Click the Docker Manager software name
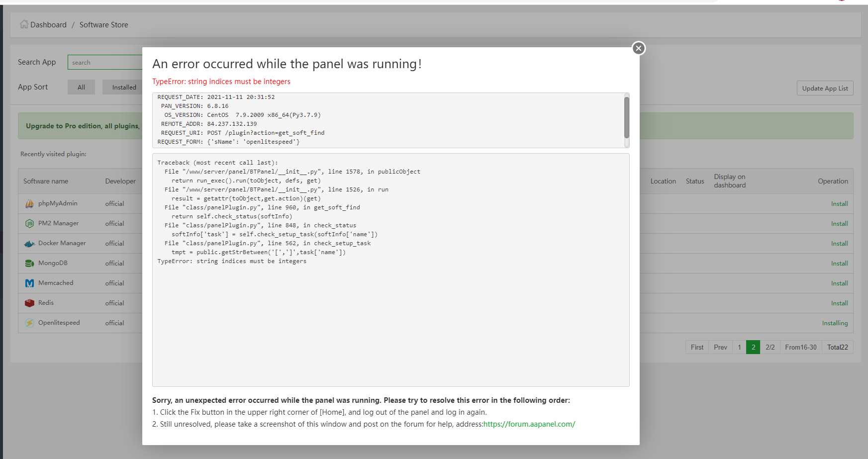 pyautogui.click(x=62, y=243)
